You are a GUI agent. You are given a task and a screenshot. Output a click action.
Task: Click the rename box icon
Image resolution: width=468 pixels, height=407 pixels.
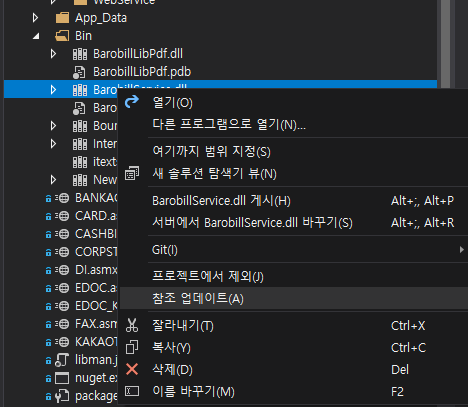(x=132, y=391)
